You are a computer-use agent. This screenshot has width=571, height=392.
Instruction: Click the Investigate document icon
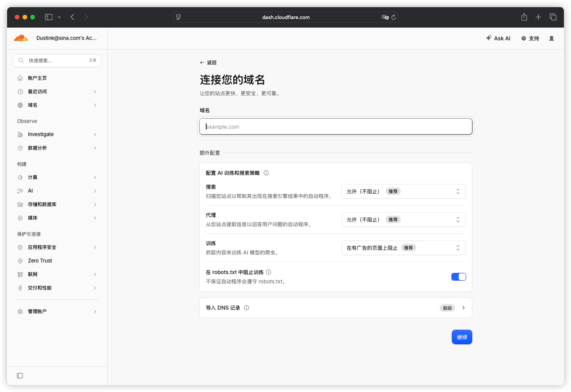(20, 135)
